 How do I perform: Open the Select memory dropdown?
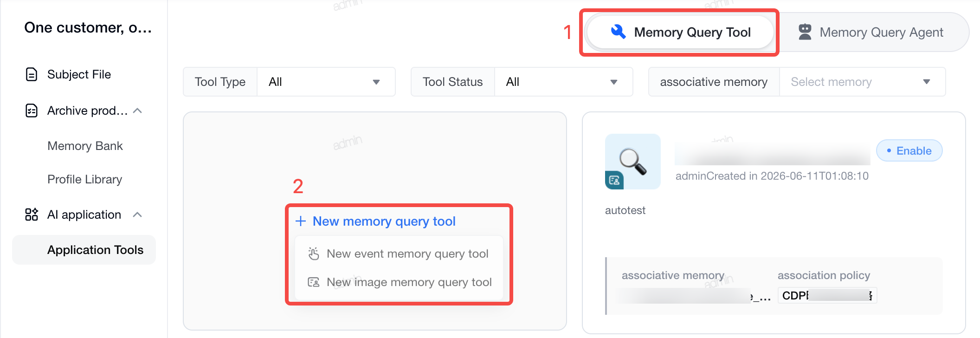pos(862,82)
